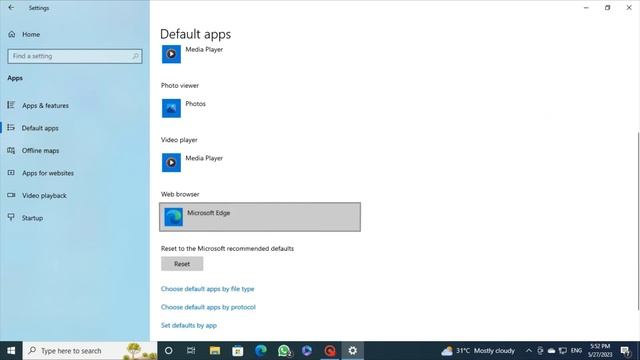This screenshot has width=640, height=360.
Task: Open Cortana from the taskbar circle icon
Action: point(168,351)
